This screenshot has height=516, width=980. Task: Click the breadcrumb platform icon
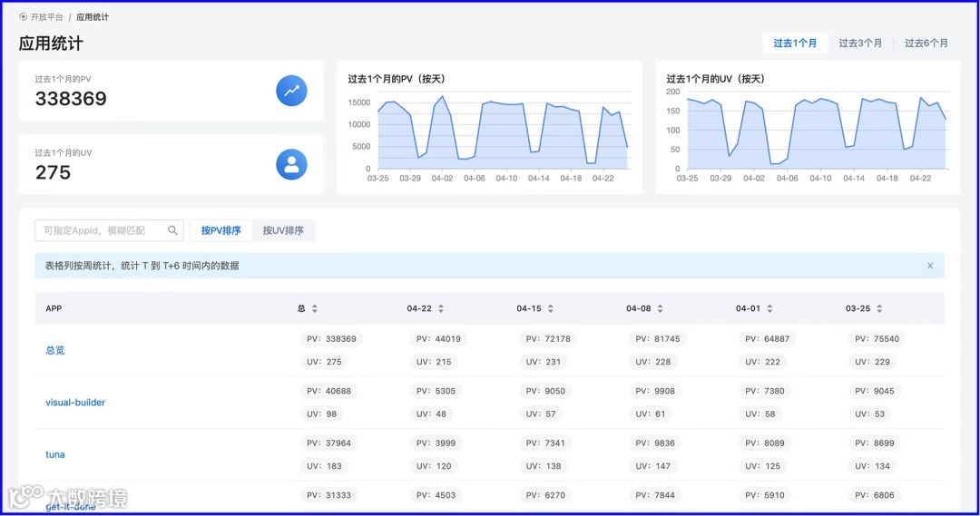click(x=23, y=17)
